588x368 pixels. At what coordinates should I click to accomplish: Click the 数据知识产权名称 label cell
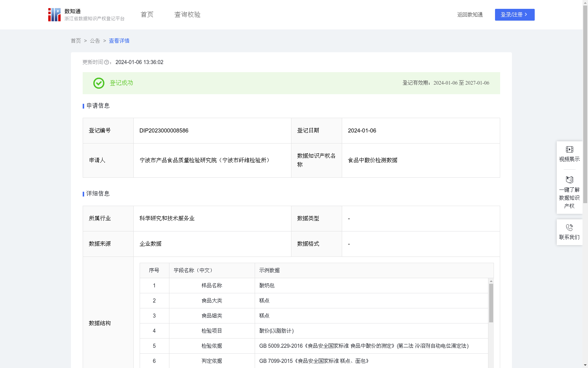coord(316,160)
